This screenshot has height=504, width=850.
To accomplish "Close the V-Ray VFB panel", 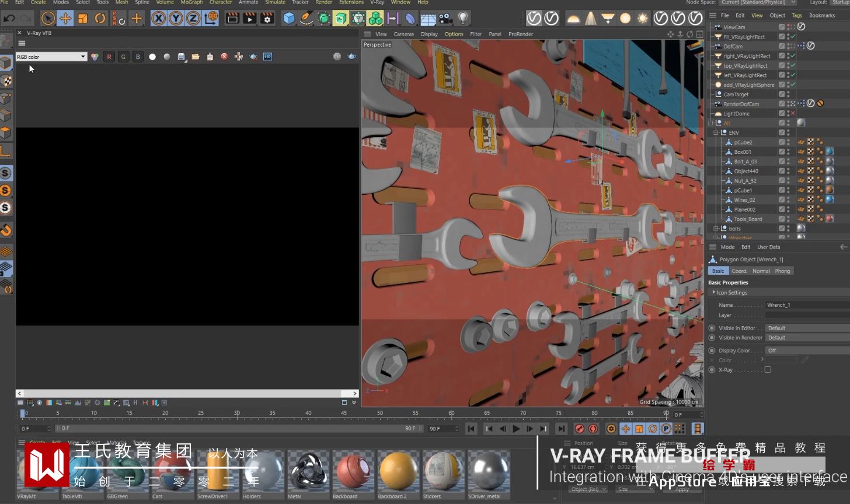I will [x=19, y=33].
